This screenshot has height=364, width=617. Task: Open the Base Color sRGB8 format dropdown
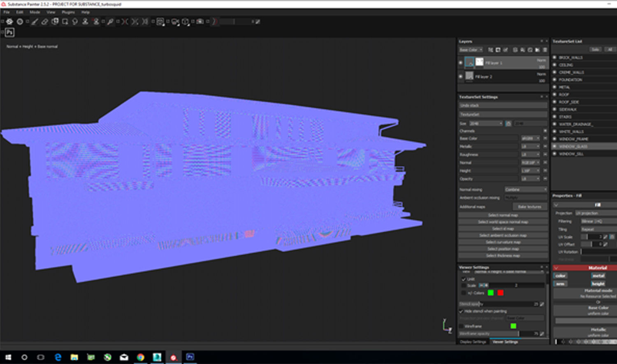tap(530, 139)
